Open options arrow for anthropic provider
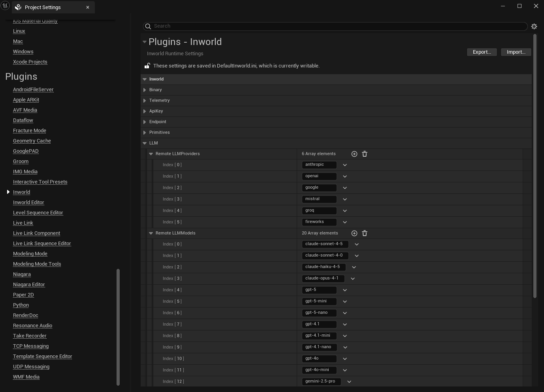 pos(345,165)
